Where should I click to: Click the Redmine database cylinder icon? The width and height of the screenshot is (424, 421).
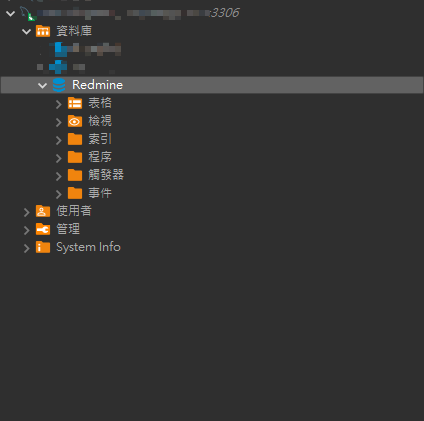tap(59, 85)
